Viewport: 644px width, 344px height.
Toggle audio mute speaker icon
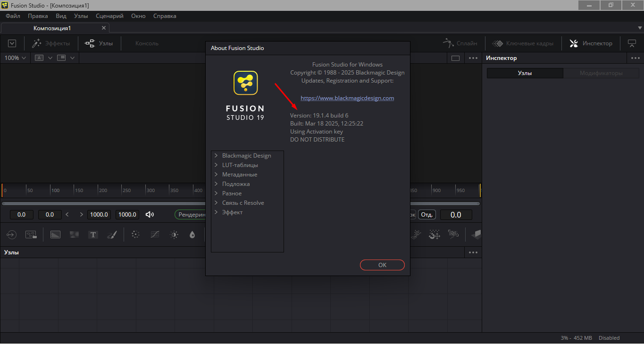(150, 215)
